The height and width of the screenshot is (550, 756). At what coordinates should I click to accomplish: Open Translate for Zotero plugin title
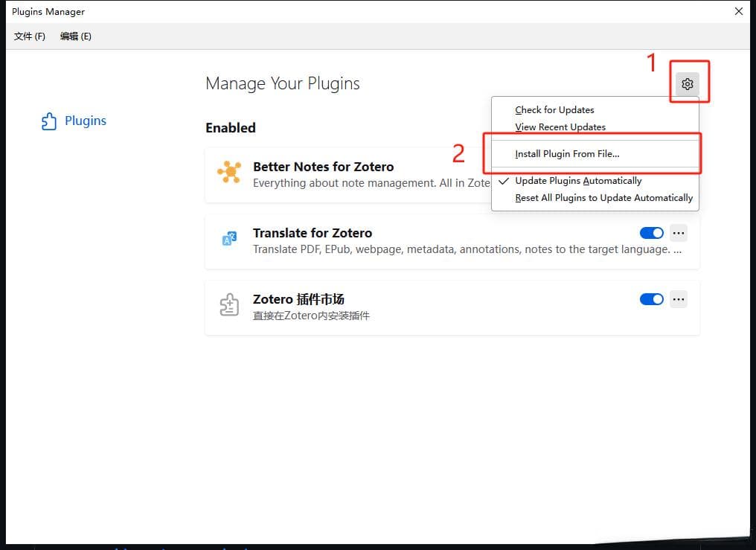[x=313, y=233]
